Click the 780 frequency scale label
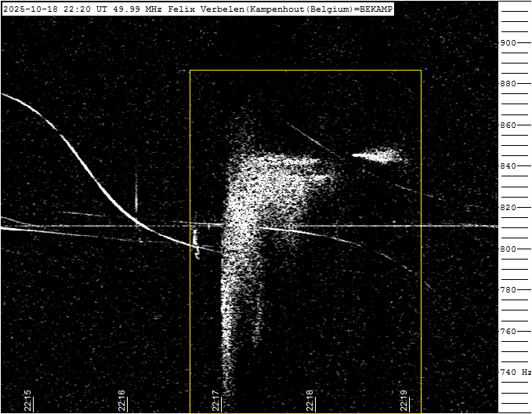532x414 pixels. click(x=508, y=290)
